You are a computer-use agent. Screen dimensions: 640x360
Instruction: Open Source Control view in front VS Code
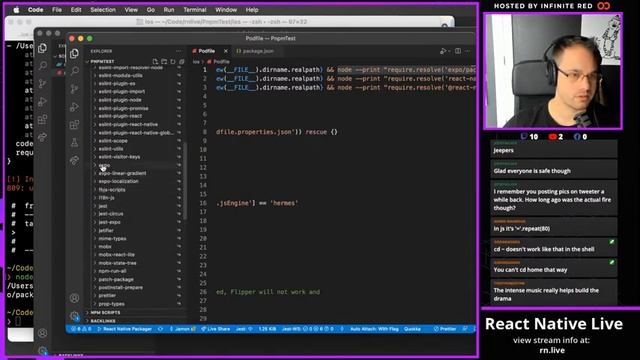(x=74, y=89)
